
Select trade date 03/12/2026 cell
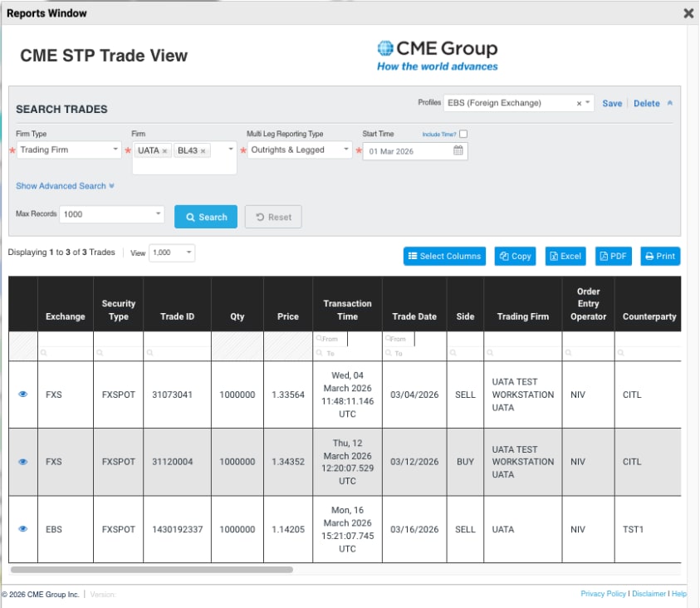(414, 462)
